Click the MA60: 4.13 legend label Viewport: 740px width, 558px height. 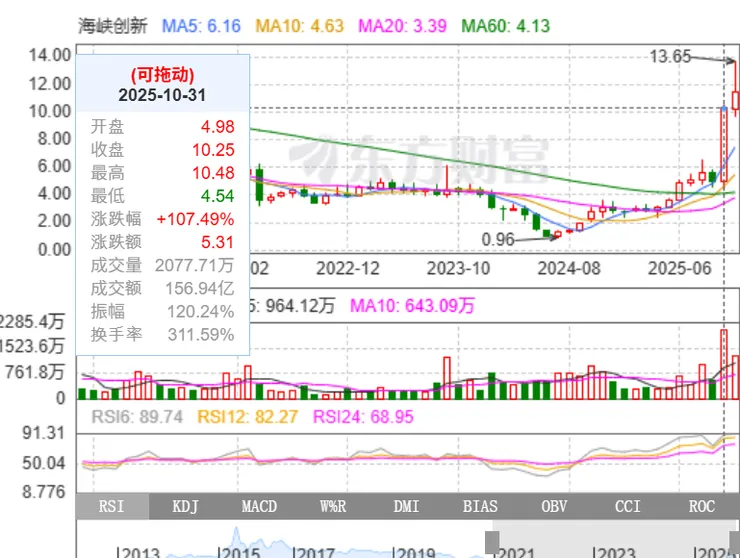pyautogui.click(x=506, y=26)
